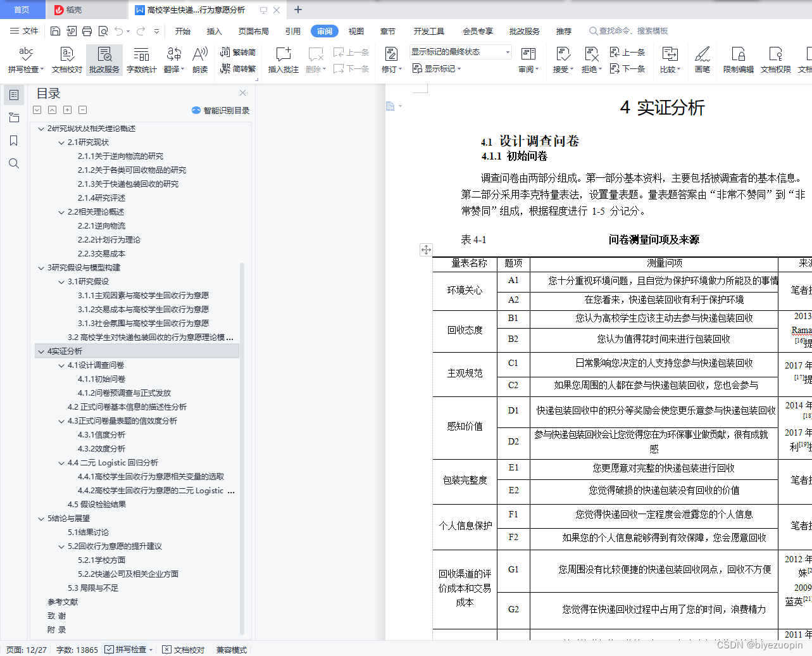812x656 pixels.
Task: Click the page number indicator 页面: 12/27
Action: (27, 650)
